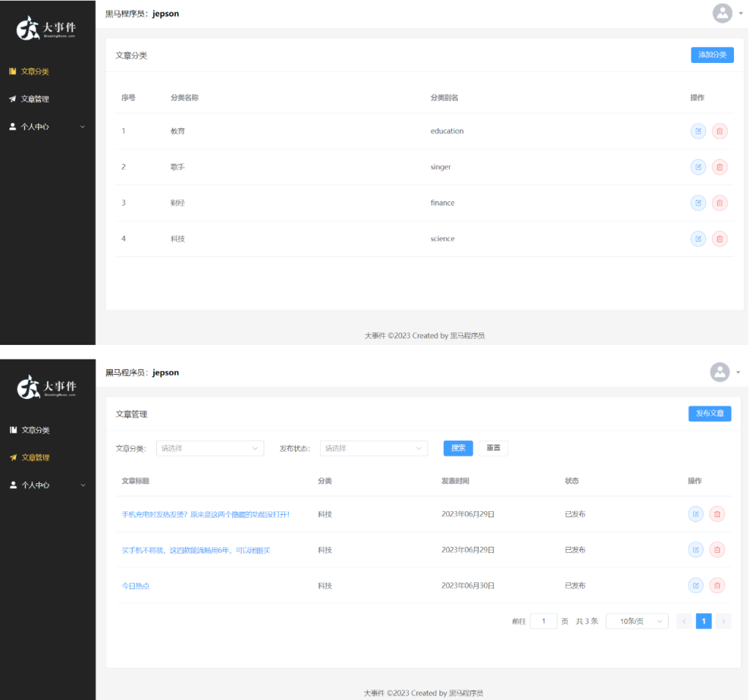The image size is (750, 700).
Task: Select the yellow highlighted 文章管理 sidebar item
Action: coord(35,458)
